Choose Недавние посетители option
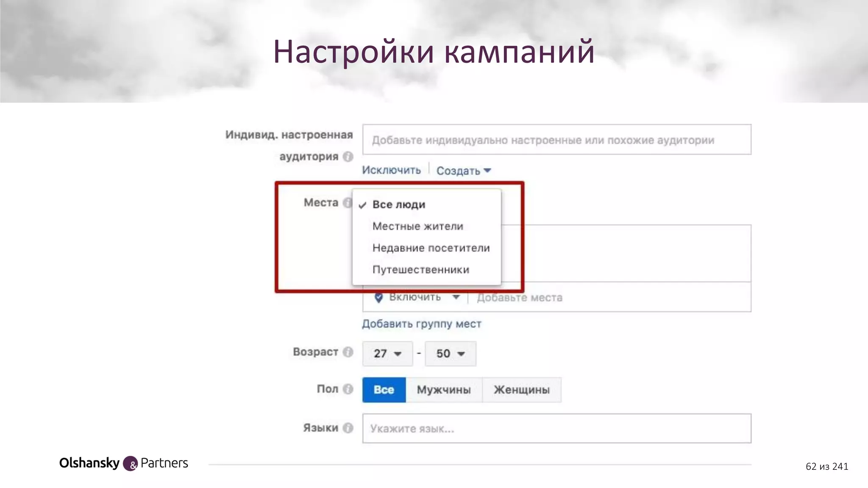This screenshot has height=488, width=868. coord(426,248)
